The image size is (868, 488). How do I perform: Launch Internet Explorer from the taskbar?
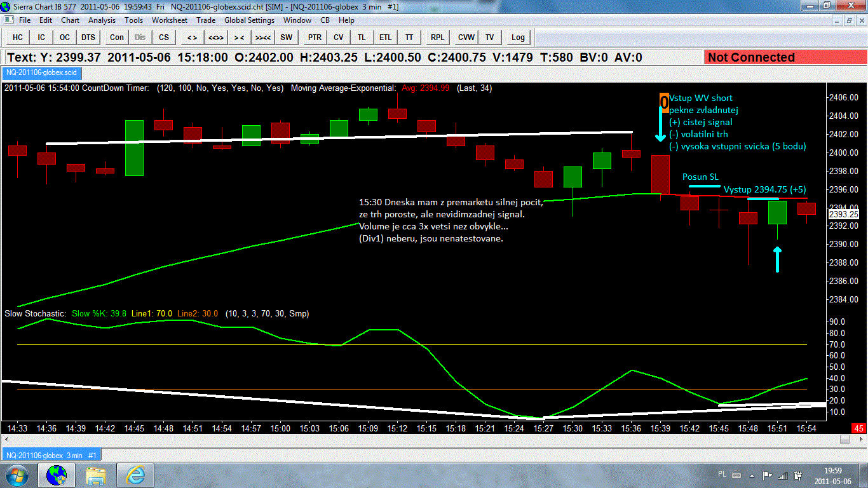tap(135, 475)
